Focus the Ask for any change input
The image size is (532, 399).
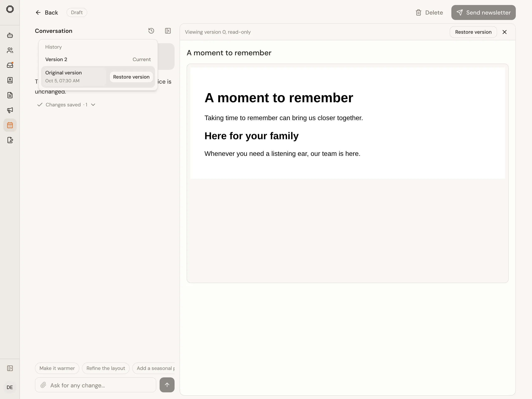[95, 385]
